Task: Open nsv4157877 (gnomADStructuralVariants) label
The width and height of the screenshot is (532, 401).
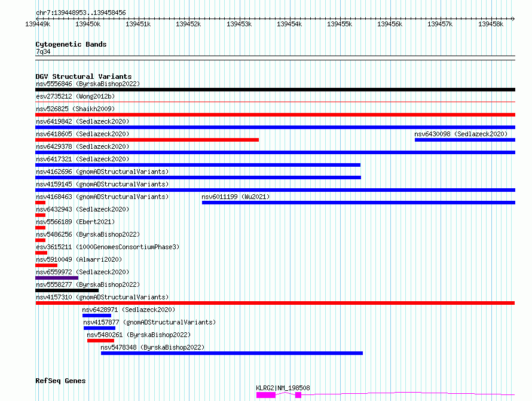Action: click(x=149, y=322)
